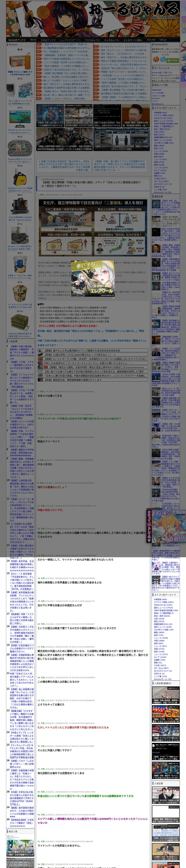186x868 pixels.
Task: Open the 5ch.net nav item
Action: pyautogui.click(x=151, y=40)
